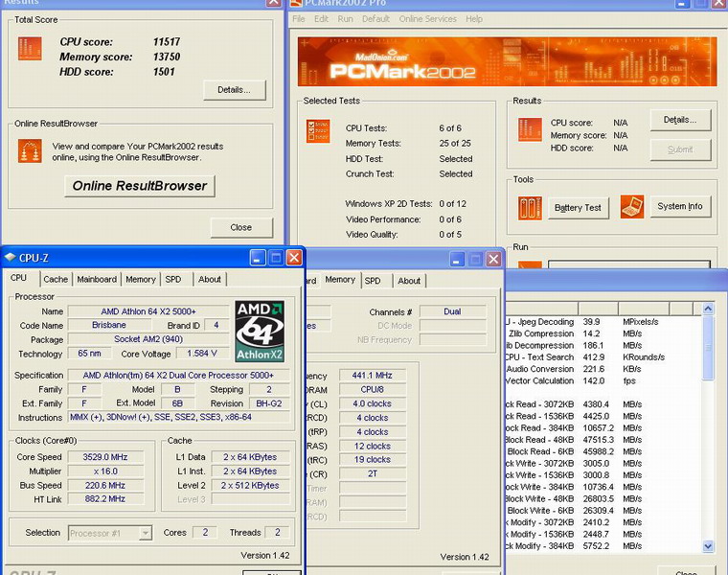
Task: Select About tab in the second CPU-Z window
Action: click(409, 281)
